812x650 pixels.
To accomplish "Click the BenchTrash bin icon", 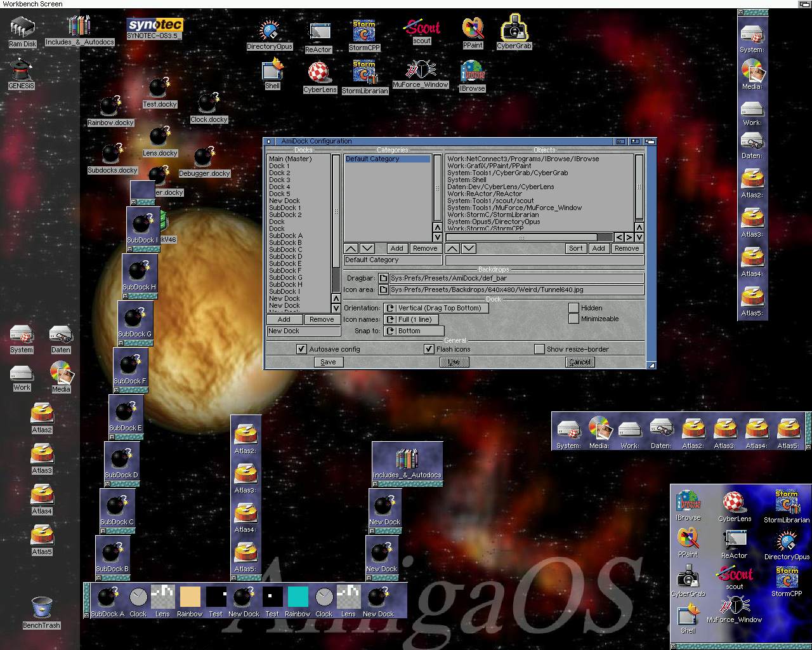I will click(x=41, y=608).
